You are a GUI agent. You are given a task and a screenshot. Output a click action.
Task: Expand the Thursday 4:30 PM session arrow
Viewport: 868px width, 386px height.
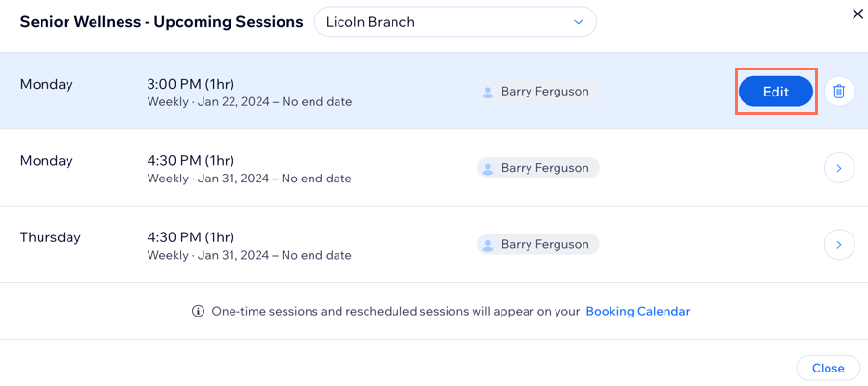click(x=839, y=244)
